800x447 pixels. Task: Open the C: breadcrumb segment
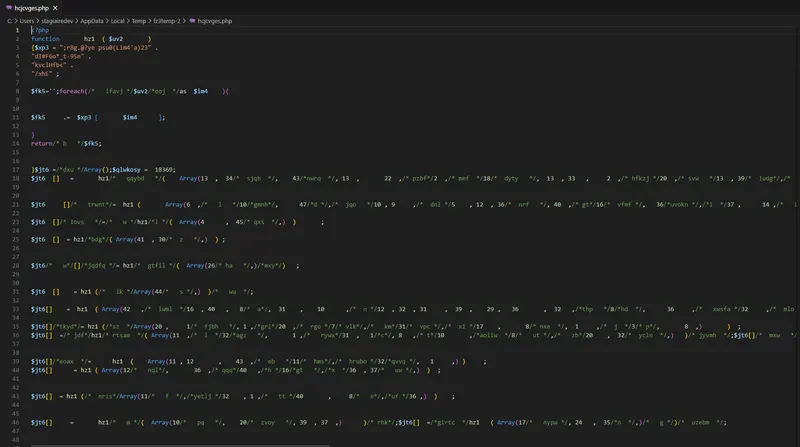[10, 21]
